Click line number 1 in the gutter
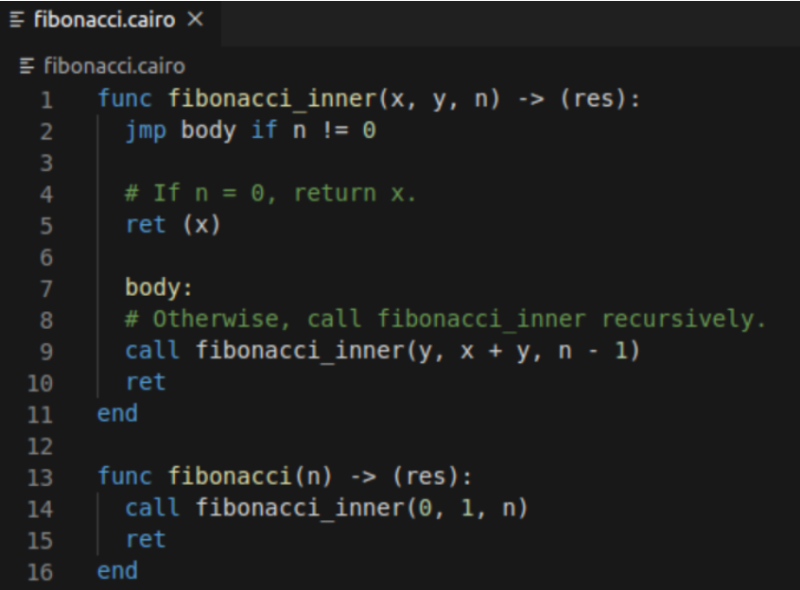Viewport: 800px width, 590px height. click(47, 99)
